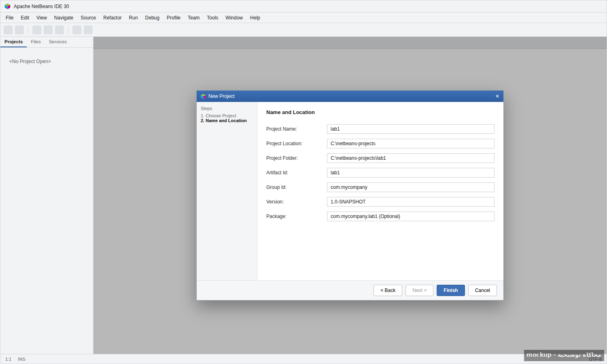
Task: Close the New Project dialog with the X
Action: point(497,96)
